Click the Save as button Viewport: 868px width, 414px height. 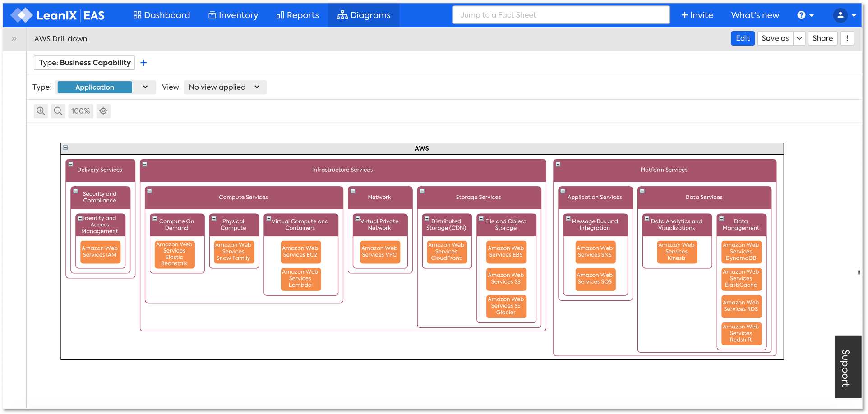pos(775,38)
